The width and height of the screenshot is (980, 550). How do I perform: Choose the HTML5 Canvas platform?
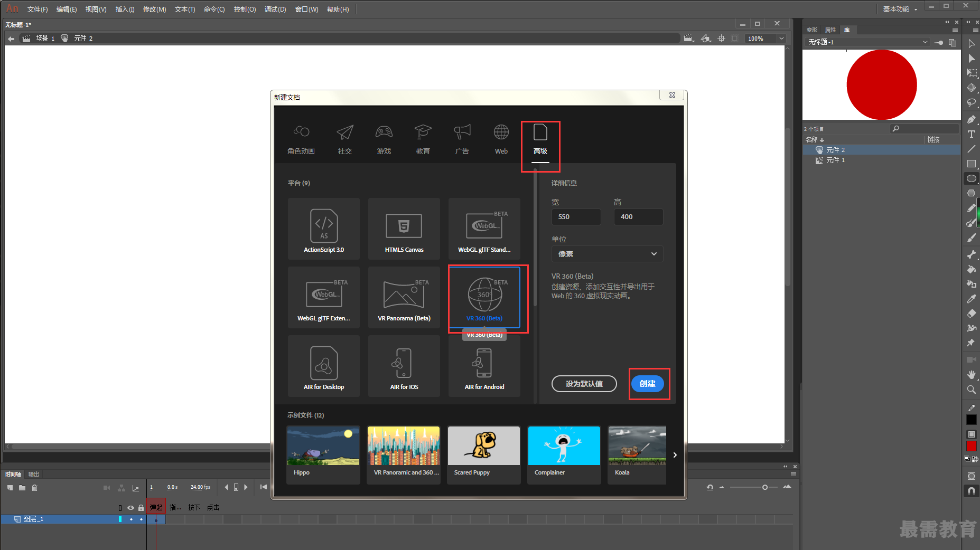point(404,229)
